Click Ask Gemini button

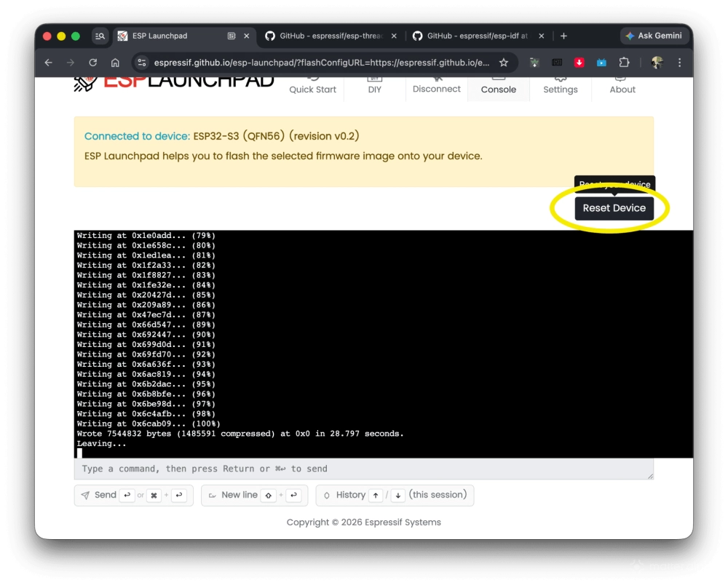tap(653, 36)
